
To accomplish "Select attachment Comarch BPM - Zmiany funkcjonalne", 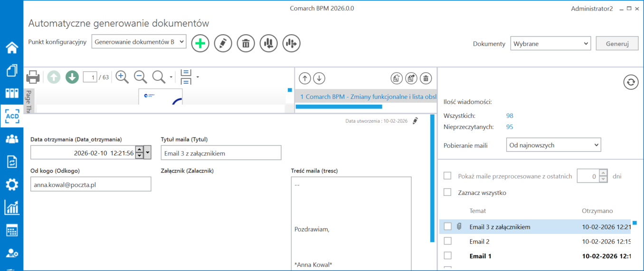I will click(366, 97).
